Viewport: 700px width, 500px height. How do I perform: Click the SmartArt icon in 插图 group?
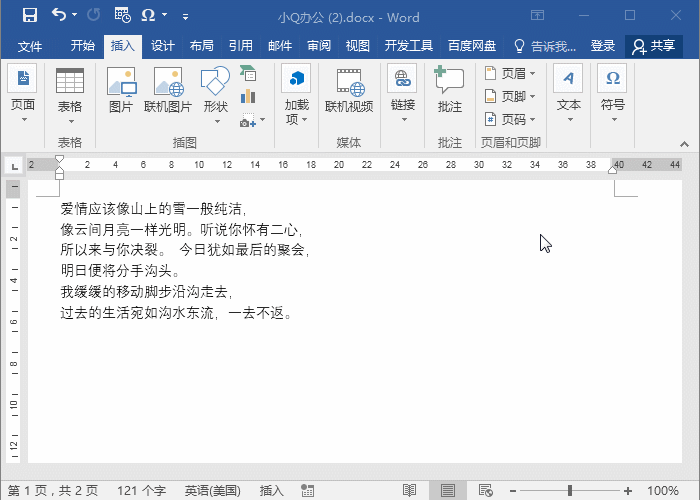[x=248, y=73]
